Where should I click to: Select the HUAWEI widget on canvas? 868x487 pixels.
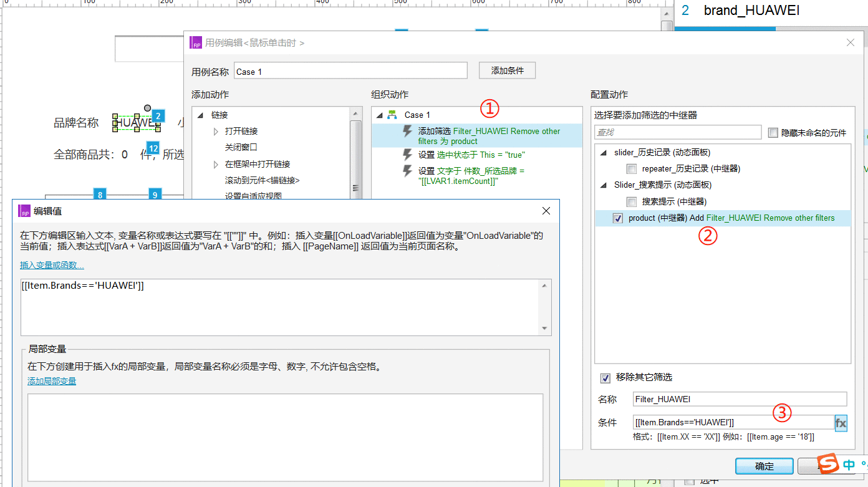pos(136,123)
